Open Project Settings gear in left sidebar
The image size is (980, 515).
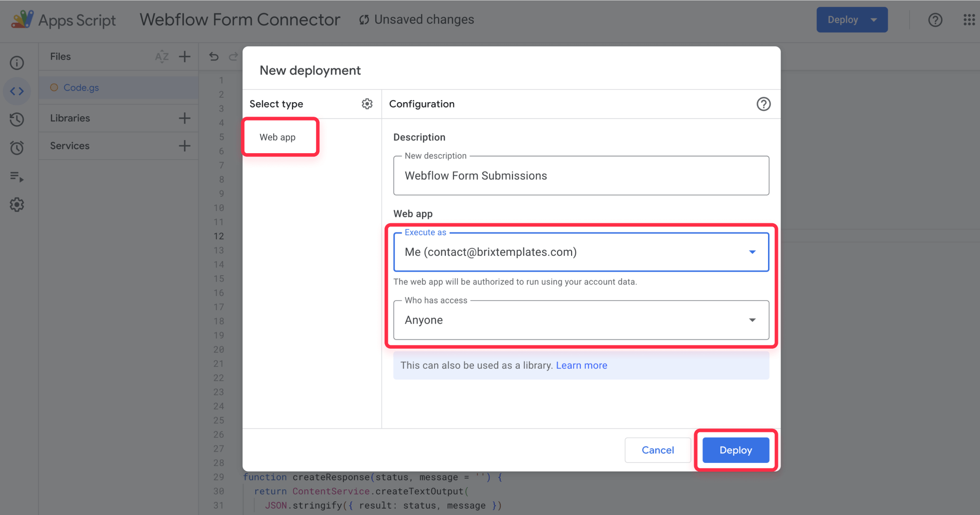(17, 205)
